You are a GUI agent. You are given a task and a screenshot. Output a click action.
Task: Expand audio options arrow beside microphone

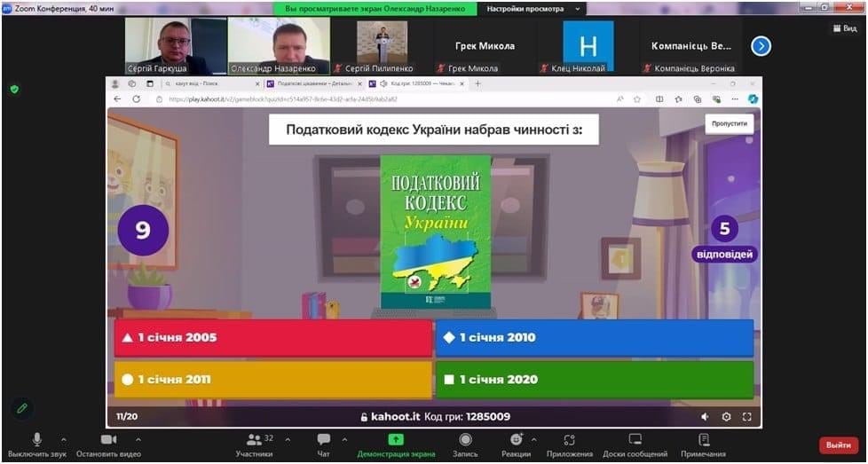coord(64,439)
